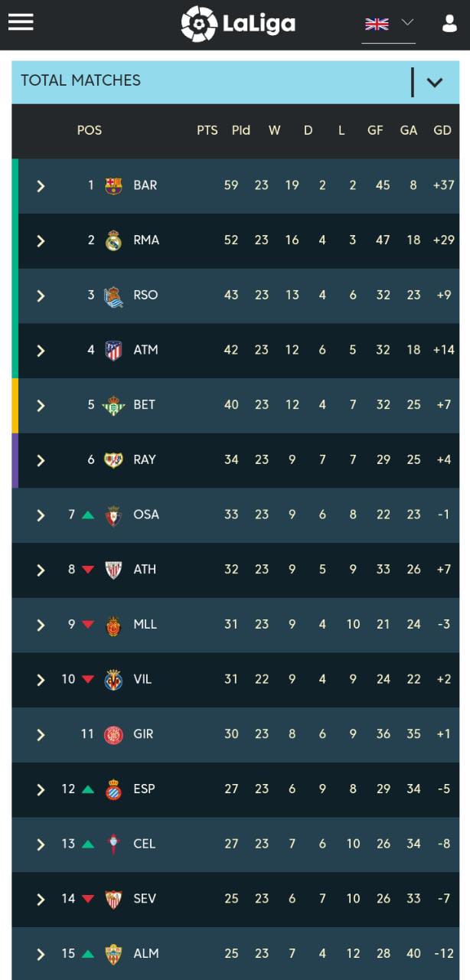This screenshot has width=470, height=980.
Task: Select the ESP team name
Action: pyautogui.click(x=144, y=789)
